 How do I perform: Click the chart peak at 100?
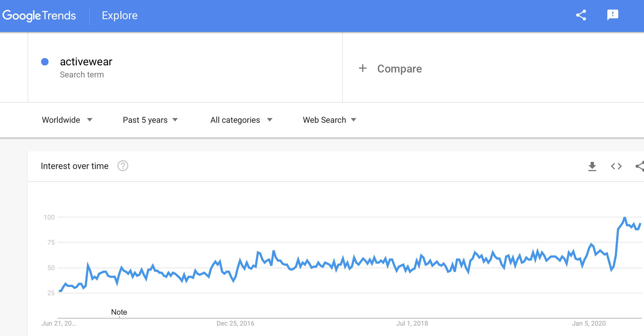pos(625,218)
